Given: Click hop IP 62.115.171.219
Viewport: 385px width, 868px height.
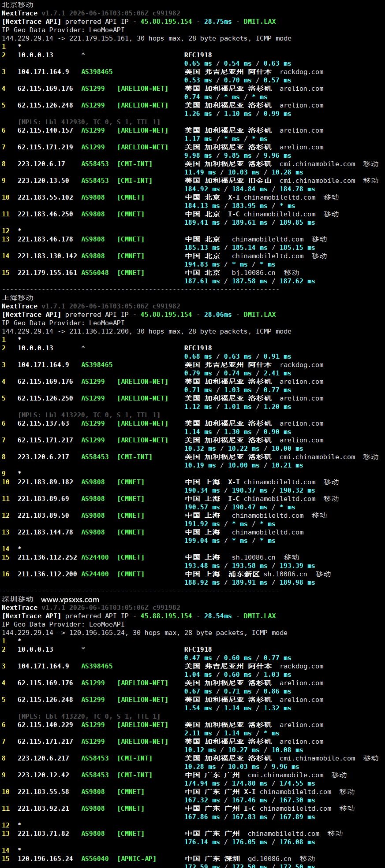Looking at the screenshot, I should coord(45,147).
